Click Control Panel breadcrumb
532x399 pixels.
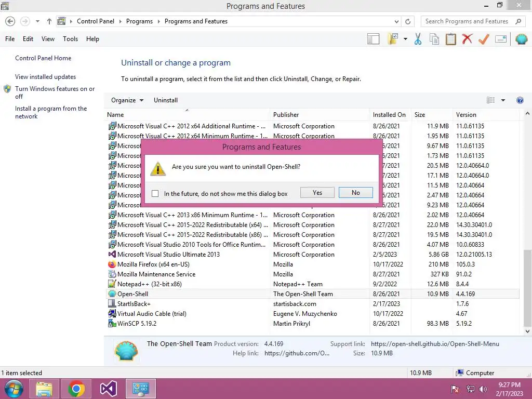(96, 21)
